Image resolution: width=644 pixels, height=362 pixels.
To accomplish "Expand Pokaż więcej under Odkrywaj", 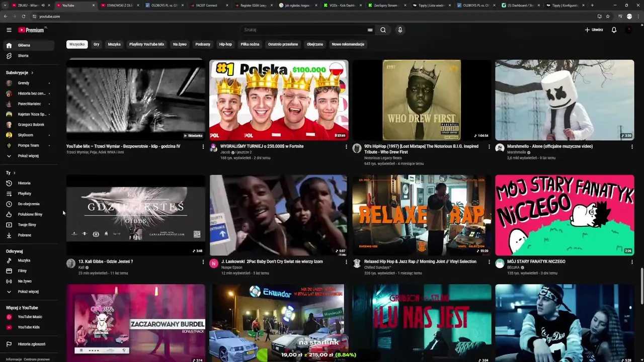I will pyautogui.click(x=28, y=292).
